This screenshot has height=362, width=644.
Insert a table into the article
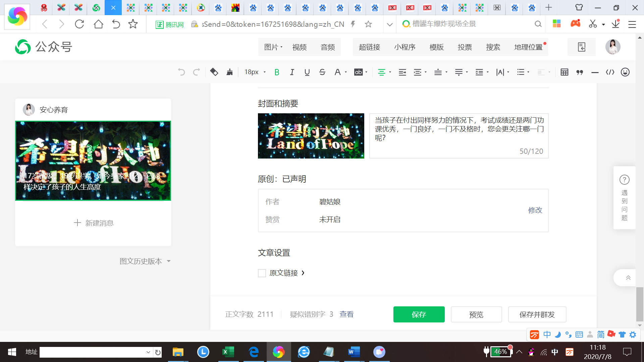pyautogui.click(x=564, y=72)
